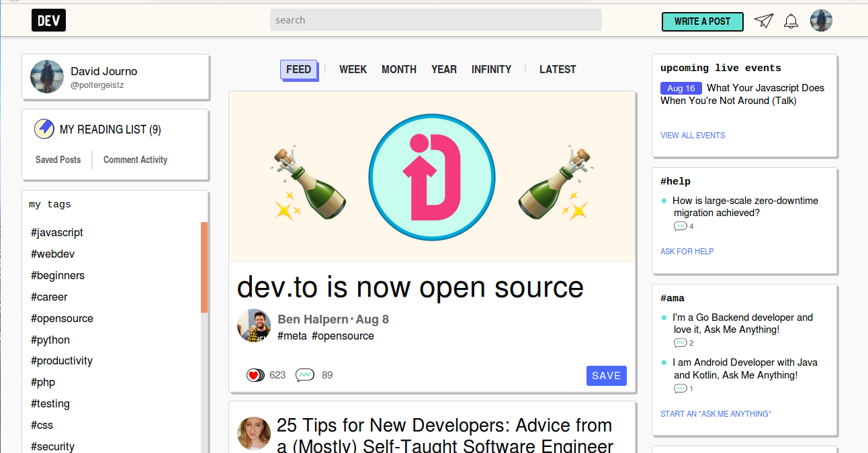868x453 pixels.
Task: Select the FEED tab
Action: [x=298, y=69]
